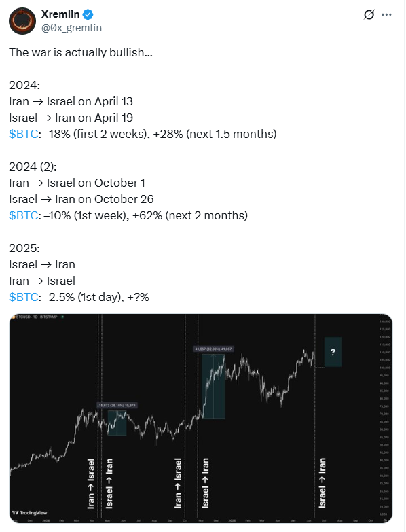Open the @0x_gremlin handle link
This screenshot has width=406, height=532.
click(x=71, y=28)
